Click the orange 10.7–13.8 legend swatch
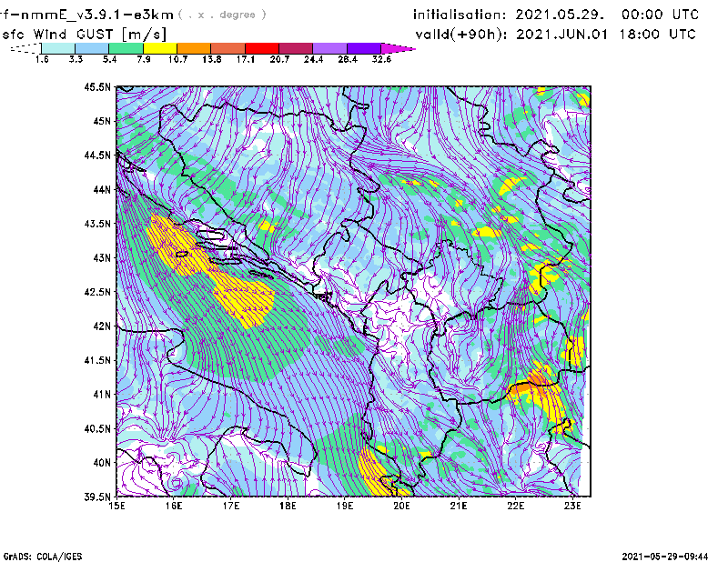 (x=194, y=48)
